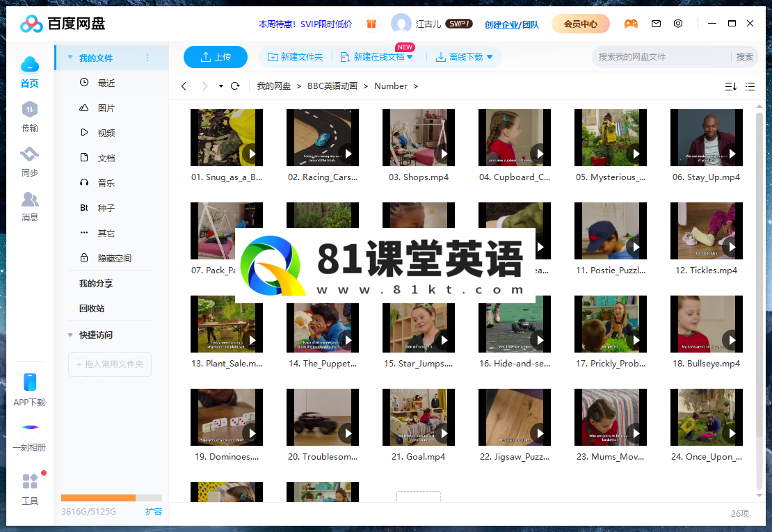Expand 离线下载 dropdown arrow
This screenshot has height=532, width=772.
490,58
